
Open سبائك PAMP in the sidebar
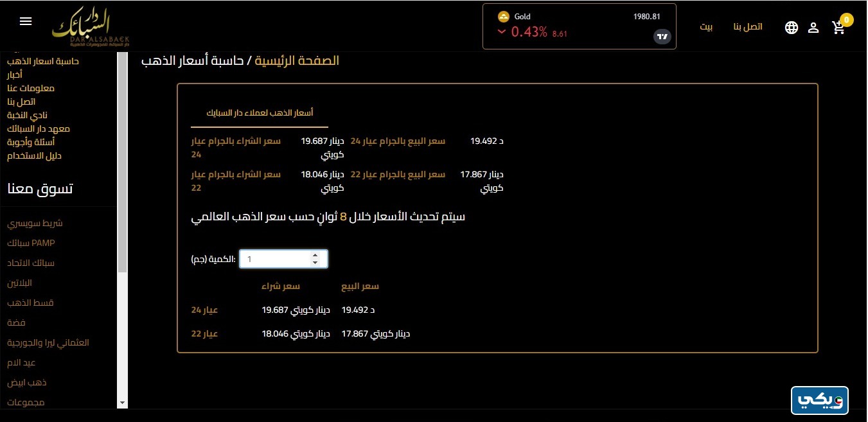click(31, 243)
